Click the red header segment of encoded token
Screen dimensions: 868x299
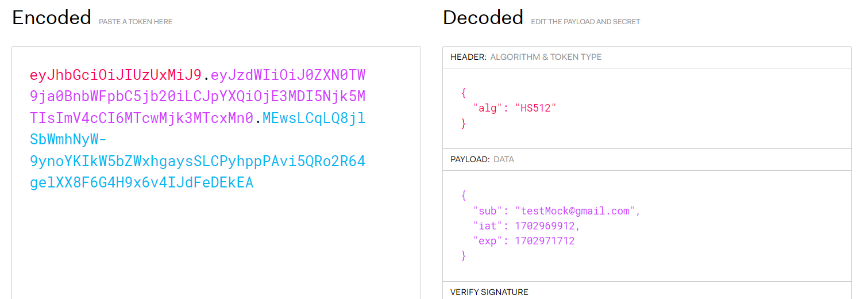[115, 75]
